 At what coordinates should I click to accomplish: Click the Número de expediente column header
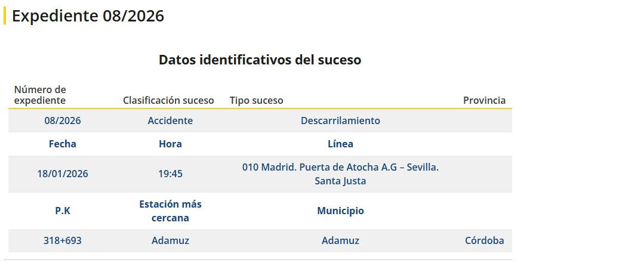coord(40,95)
